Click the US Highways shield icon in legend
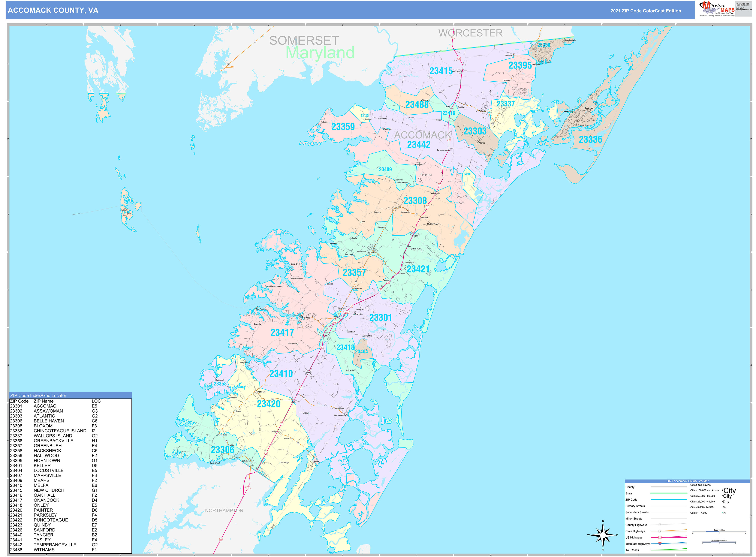This screenshot has height=557, width=756. [660, 538]
